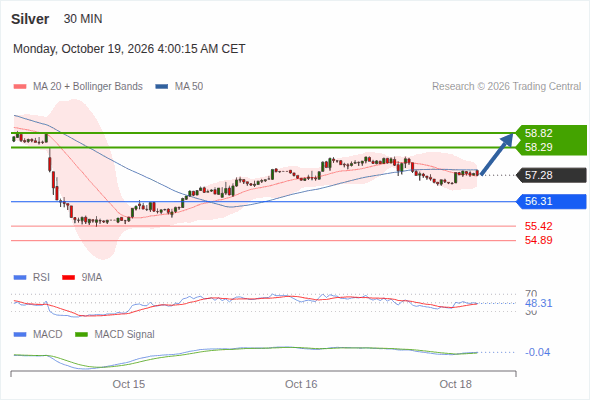Click the blue MA 50 legend swatch
The image size is (590, 400).
coord(162,87)
